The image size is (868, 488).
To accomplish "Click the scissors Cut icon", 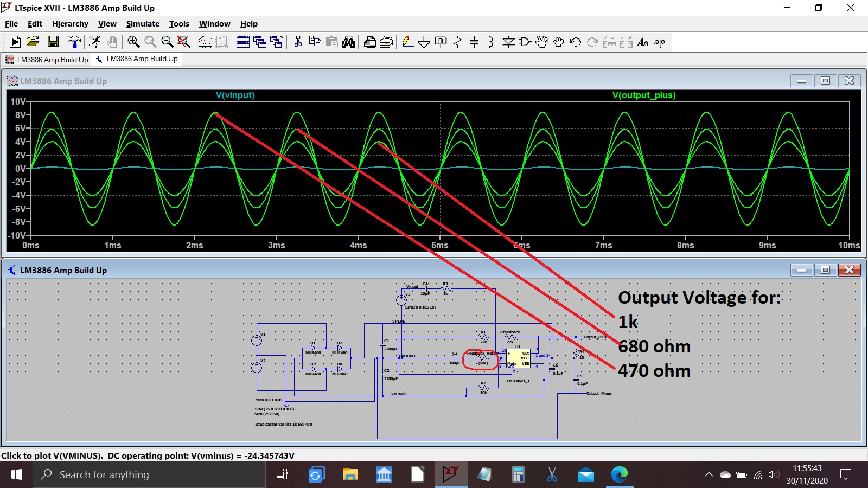I will [x=298, y=42].
